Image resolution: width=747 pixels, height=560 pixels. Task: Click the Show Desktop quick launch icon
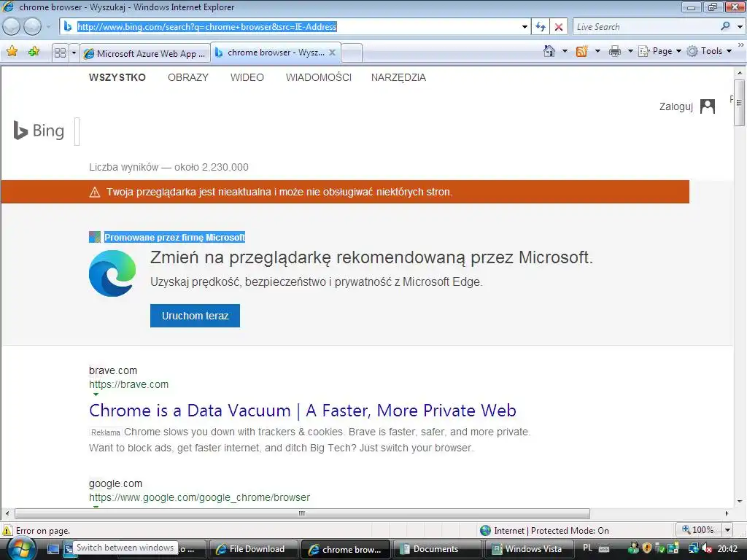[53, 549]
